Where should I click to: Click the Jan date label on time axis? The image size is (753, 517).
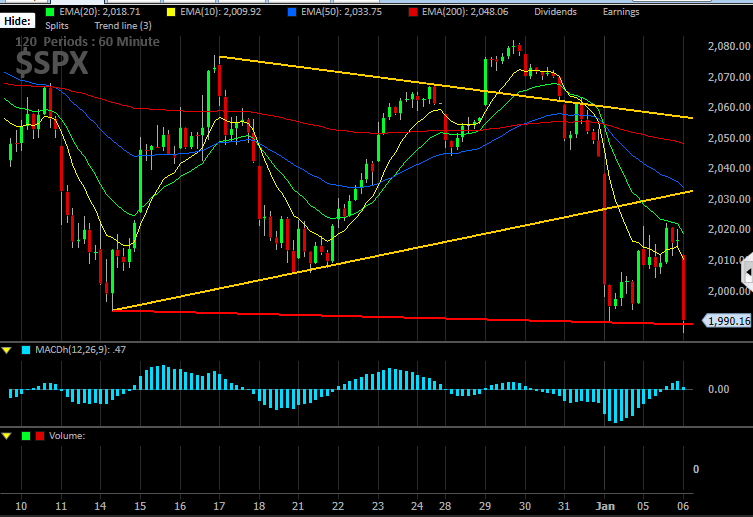(605, 506)
